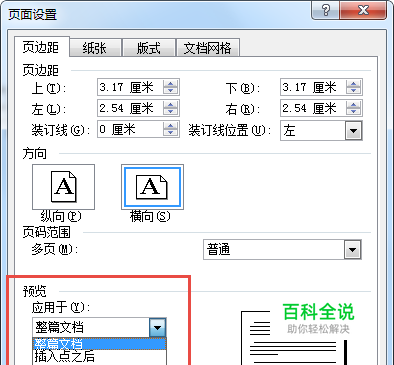Click the 上 margin input field

(x=130, y=87)
